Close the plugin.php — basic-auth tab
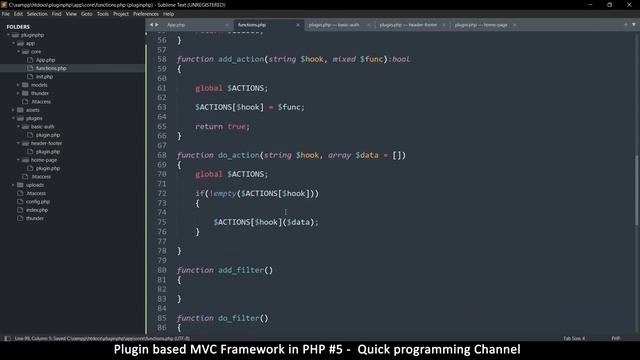 coord(369,25)
